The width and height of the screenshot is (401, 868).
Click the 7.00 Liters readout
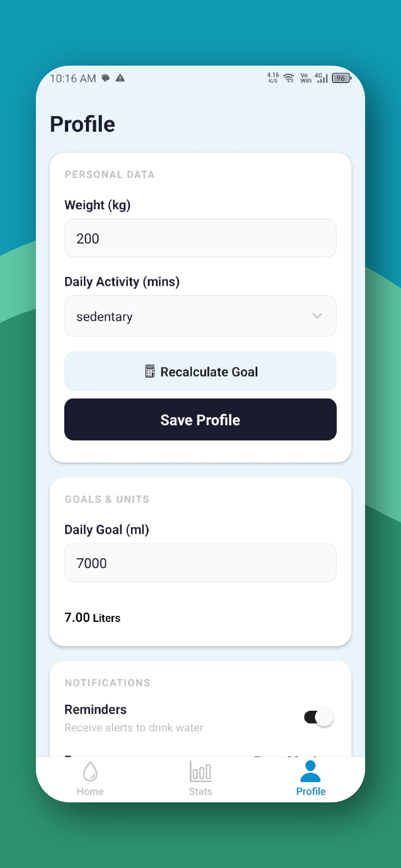coord(92,618)
